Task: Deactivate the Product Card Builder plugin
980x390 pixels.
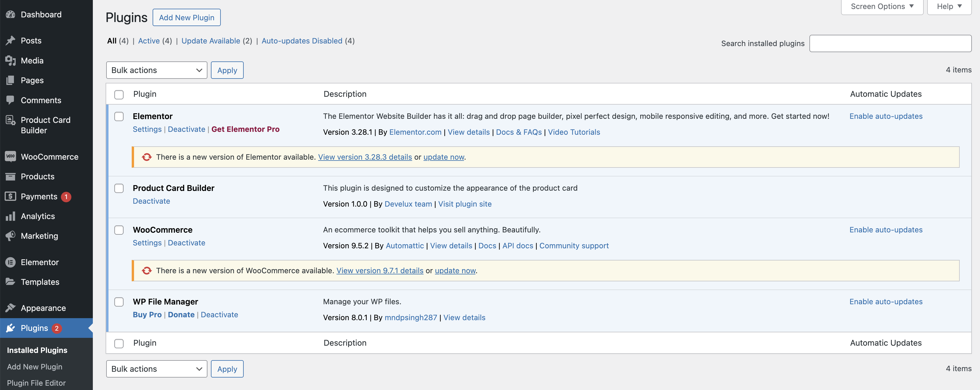Action: (151, 201)
